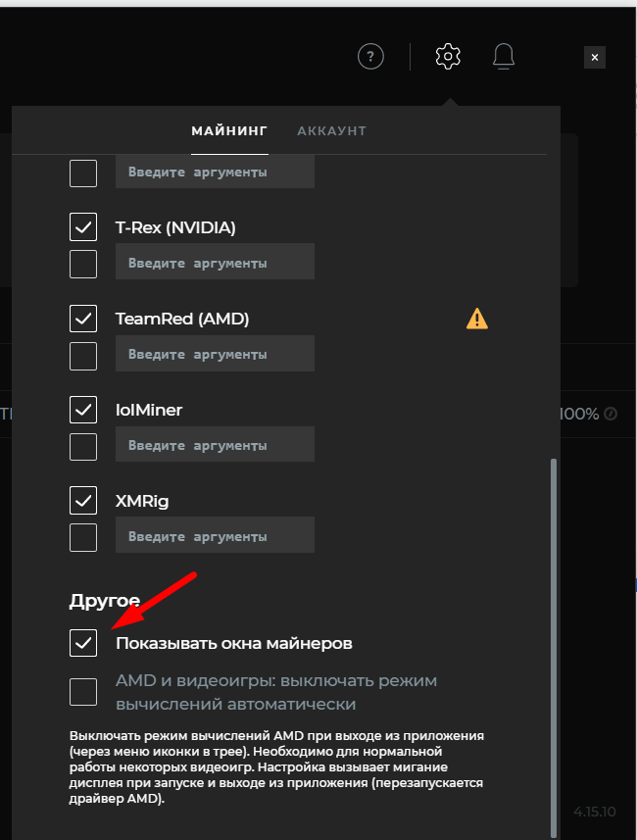Disable the T-Rex (NVIDIA) miner checkbox
Viewport: 637px width, 840px height.
click(x=83, y=227)
